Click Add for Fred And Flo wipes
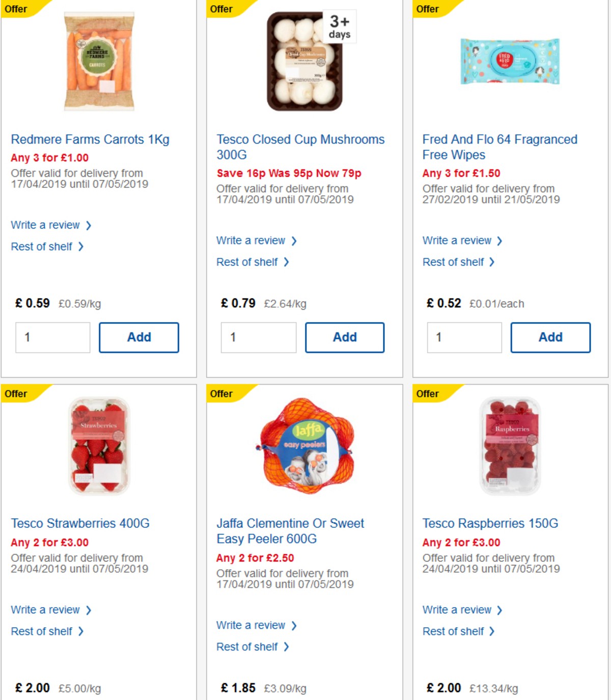 point(550,337)
